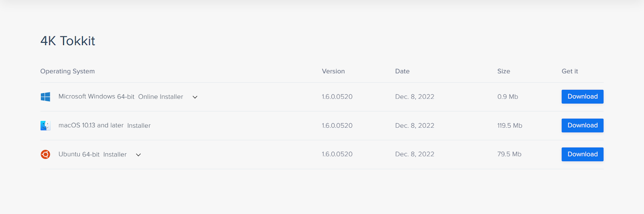Click the 119.5 Mb size value
Viewport: 644px width, 214px height.
pyautogui.click(x=510, y=126)
